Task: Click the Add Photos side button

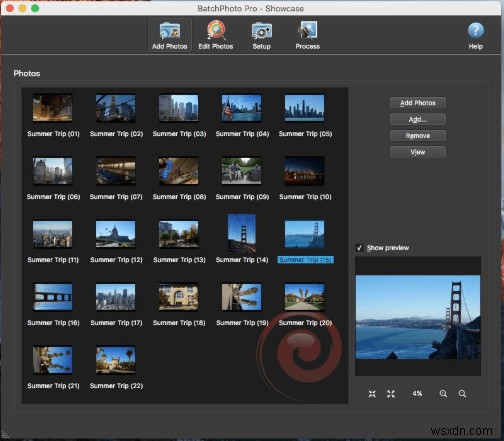Action: coord(418,103)
